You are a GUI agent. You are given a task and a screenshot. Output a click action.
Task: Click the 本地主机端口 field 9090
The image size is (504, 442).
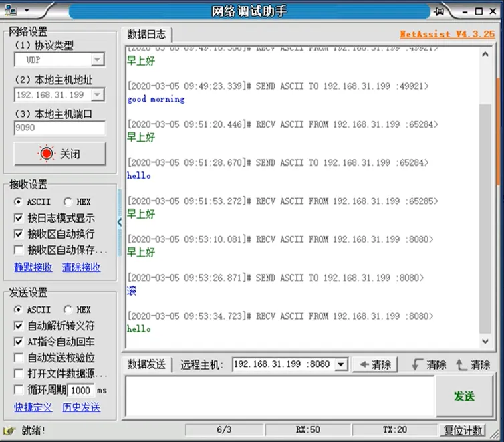coord(59,128)
